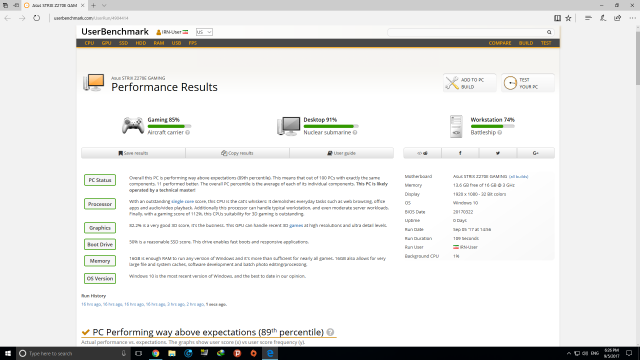Viewport: 640px width, 360px height.
Task: Click the Desktop help question icon
Action: [355, 133]
